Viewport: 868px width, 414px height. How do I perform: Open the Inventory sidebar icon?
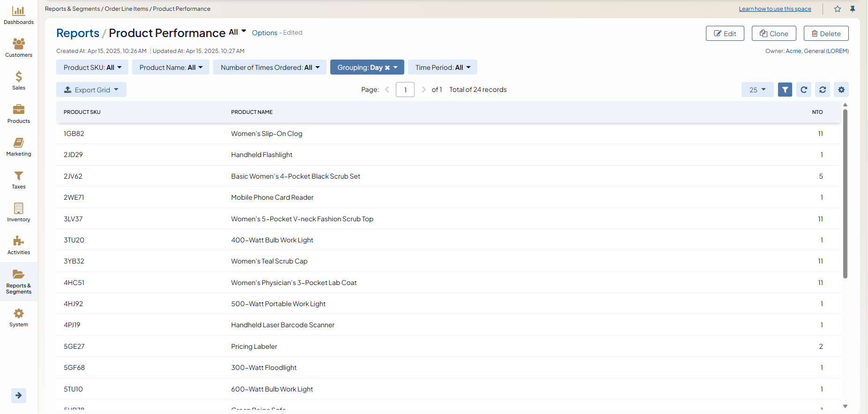[x=19, y=212]
